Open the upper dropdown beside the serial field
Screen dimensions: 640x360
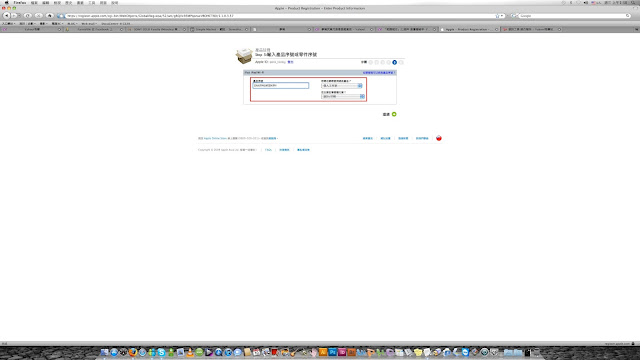tap(342, 86)
